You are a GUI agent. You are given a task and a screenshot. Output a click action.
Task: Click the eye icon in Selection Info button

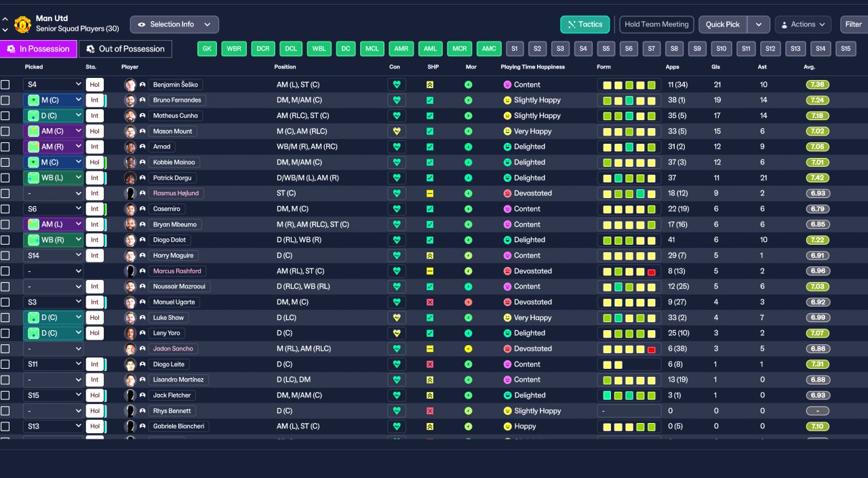pos(142,24)
